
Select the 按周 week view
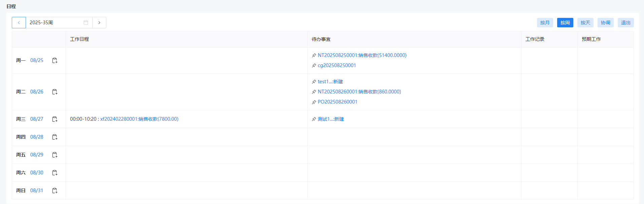tap(565, 23)
